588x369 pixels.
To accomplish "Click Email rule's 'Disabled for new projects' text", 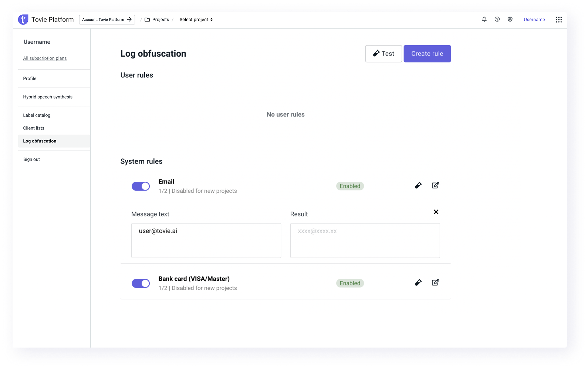I will pyautogui.click(x=204, y=191).
